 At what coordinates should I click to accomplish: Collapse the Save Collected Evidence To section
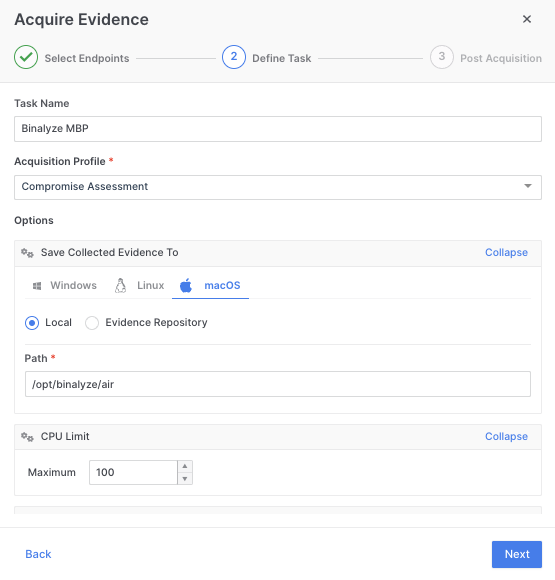(x=506, y=252)
